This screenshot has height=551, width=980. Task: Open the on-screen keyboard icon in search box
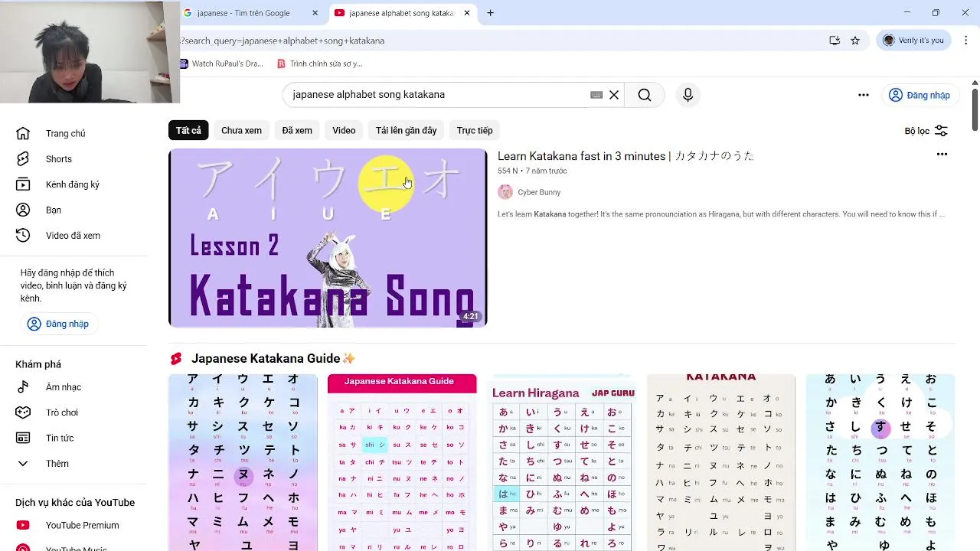[x=596, y=95]
